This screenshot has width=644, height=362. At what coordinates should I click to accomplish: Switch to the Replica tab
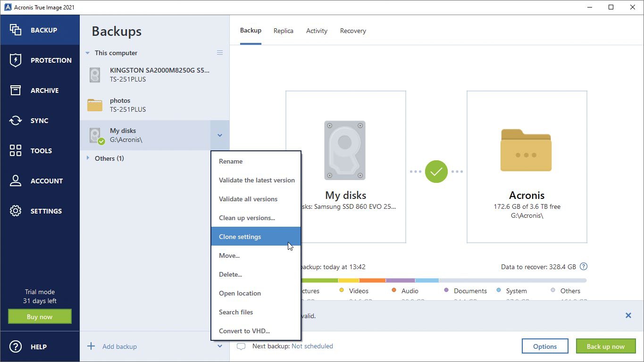[x=284, y=31]
